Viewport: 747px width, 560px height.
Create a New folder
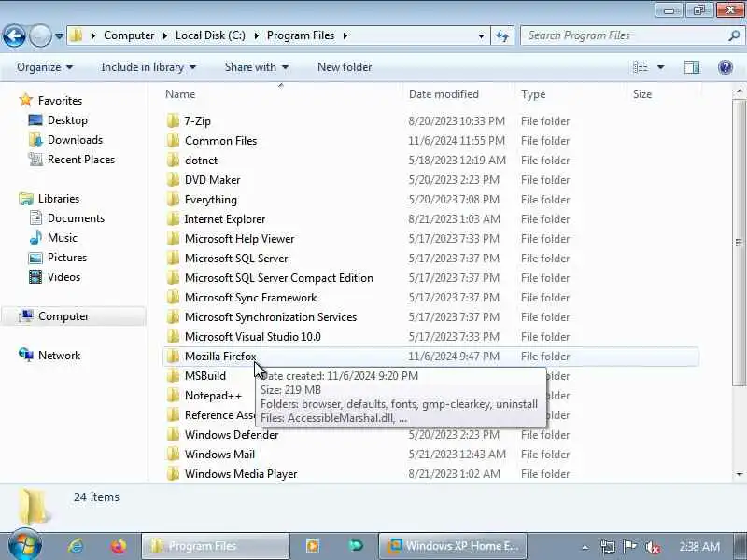345,67
